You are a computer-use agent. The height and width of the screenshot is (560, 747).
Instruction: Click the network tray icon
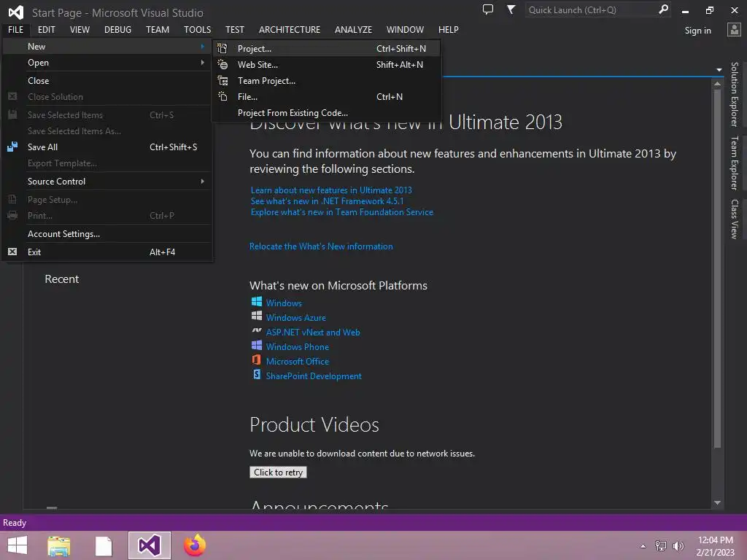coord(661,546)
